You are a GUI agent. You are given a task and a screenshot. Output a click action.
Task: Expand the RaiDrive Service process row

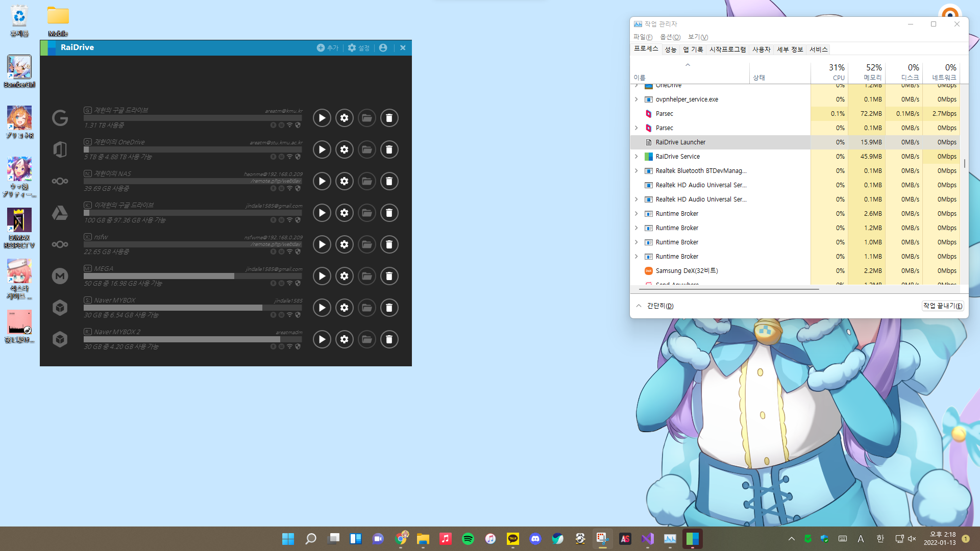[636, 157]
